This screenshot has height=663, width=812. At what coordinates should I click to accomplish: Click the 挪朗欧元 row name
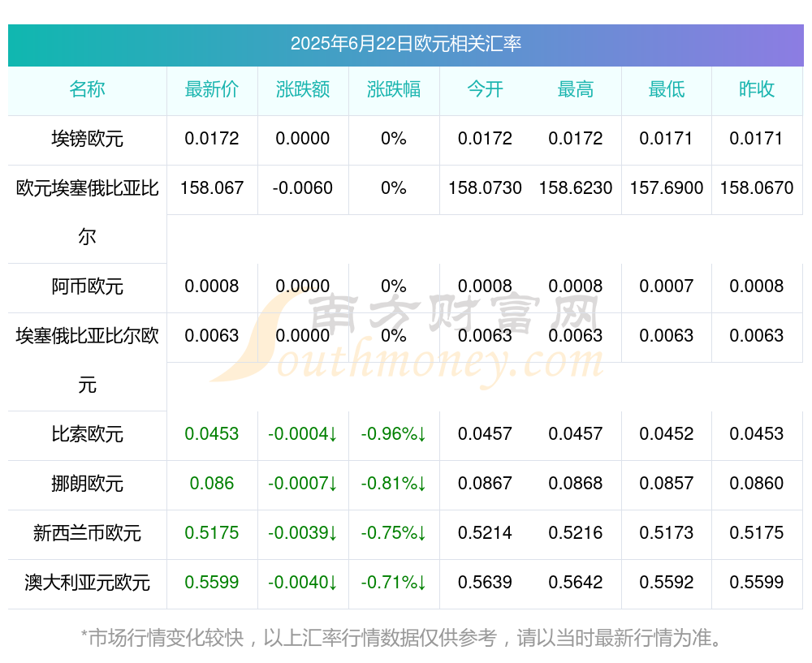point(87,484)
